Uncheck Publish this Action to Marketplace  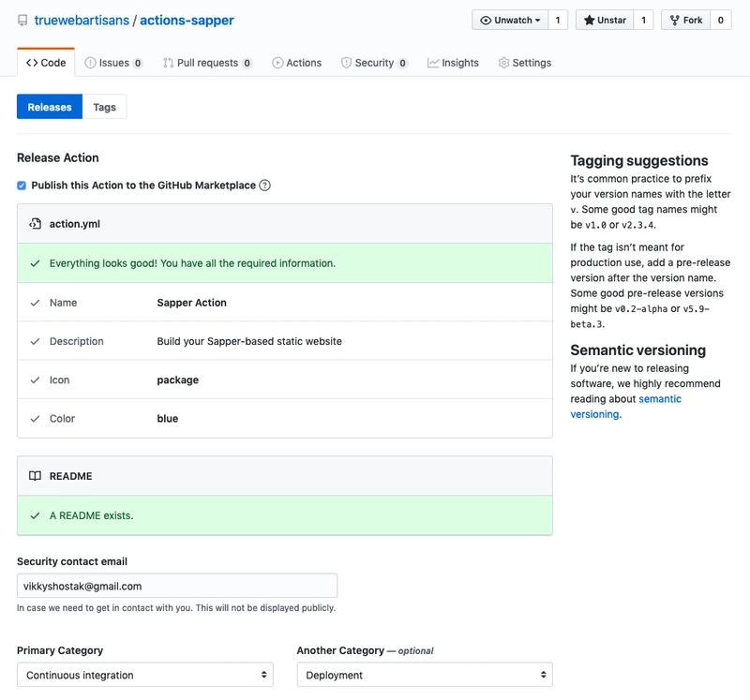click(x=22, y=186)
